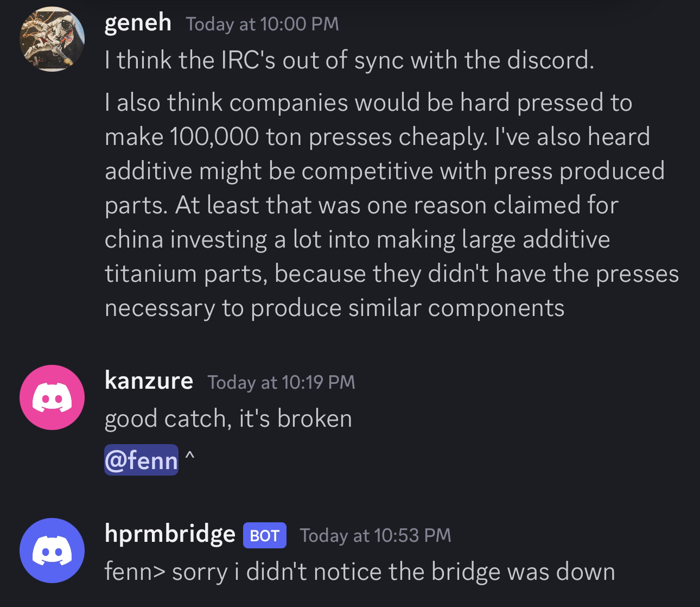
Task: Click the word "titanium" in geneh's message
Action: [x=150, y=274]
